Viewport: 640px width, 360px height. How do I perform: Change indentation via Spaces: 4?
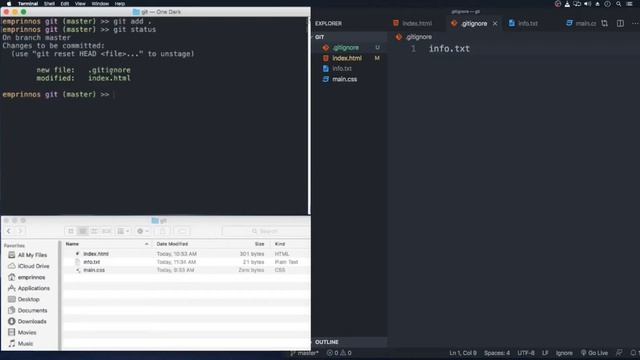click(x=497, y=353)
